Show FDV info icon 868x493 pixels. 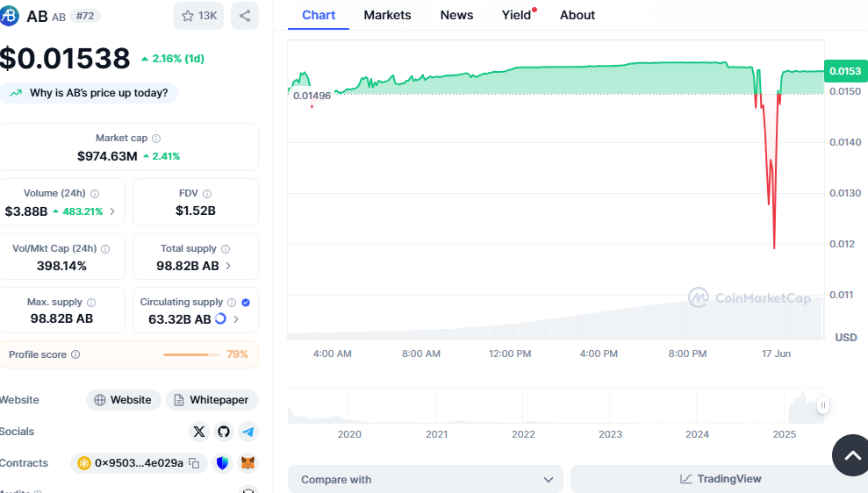[207, 194]
